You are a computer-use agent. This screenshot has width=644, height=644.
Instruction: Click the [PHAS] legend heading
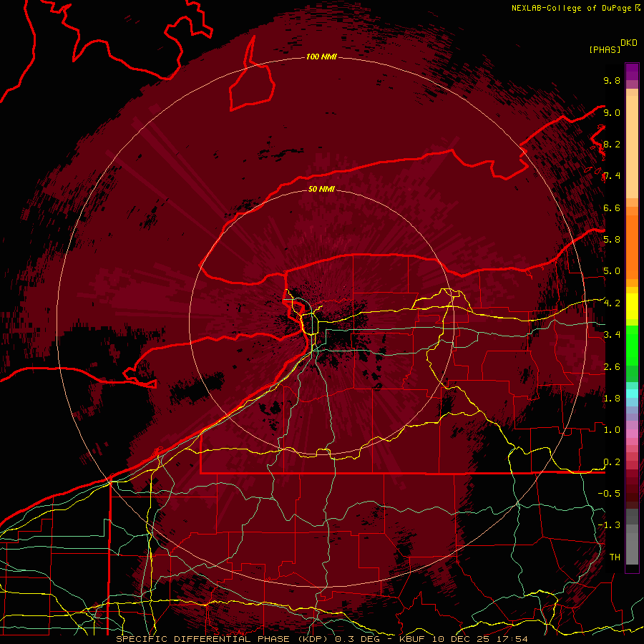[x=605, y=49]
